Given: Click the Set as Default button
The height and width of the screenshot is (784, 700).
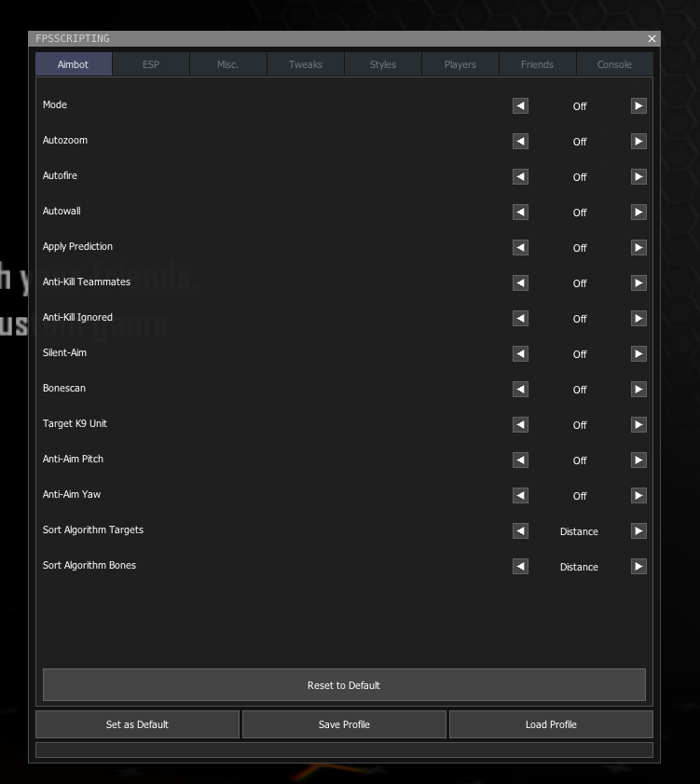Looking at the screenshot, I should point(137,724).
